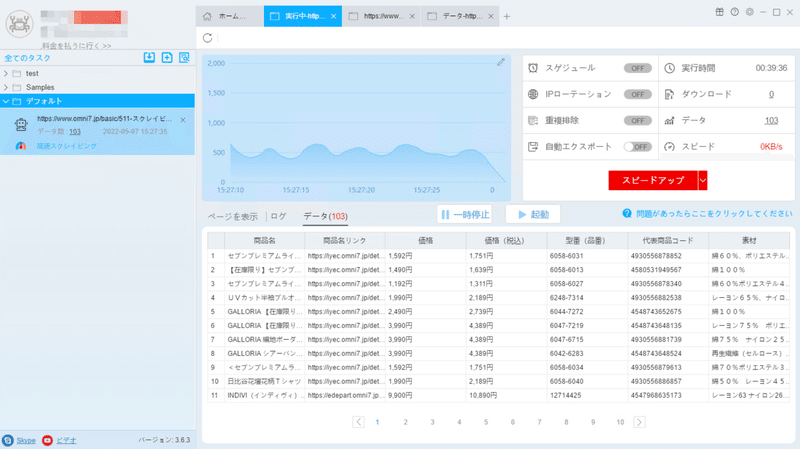Expand the Samples folder
This screenshot has width=800, height=449.
pos(6,87)
